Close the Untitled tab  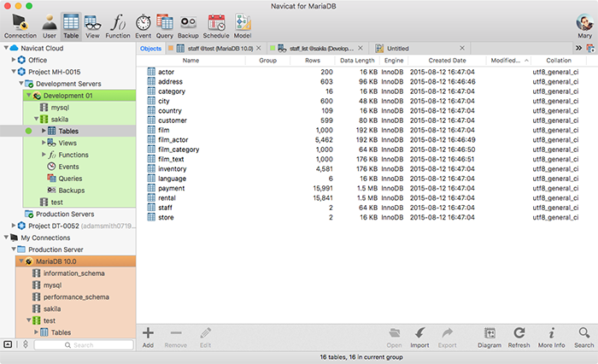tap(462, 48)
